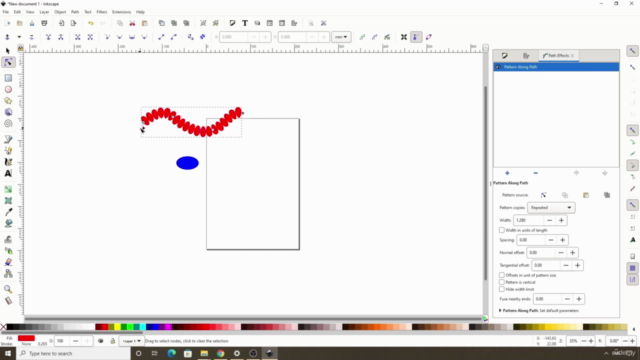Select the Dropper color picker tool

(8, 212)
